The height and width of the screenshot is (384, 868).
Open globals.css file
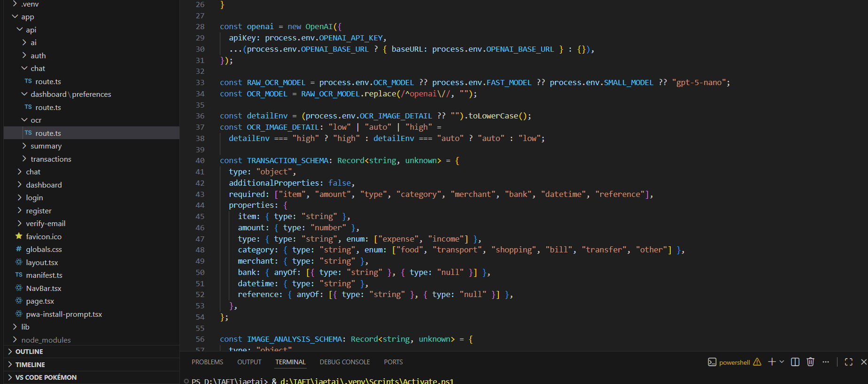pos(92,250)
